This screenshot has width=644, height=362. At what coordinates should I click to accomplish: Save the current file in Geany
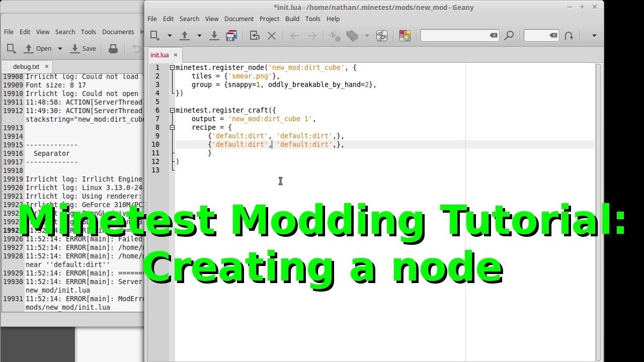(214, 36)
